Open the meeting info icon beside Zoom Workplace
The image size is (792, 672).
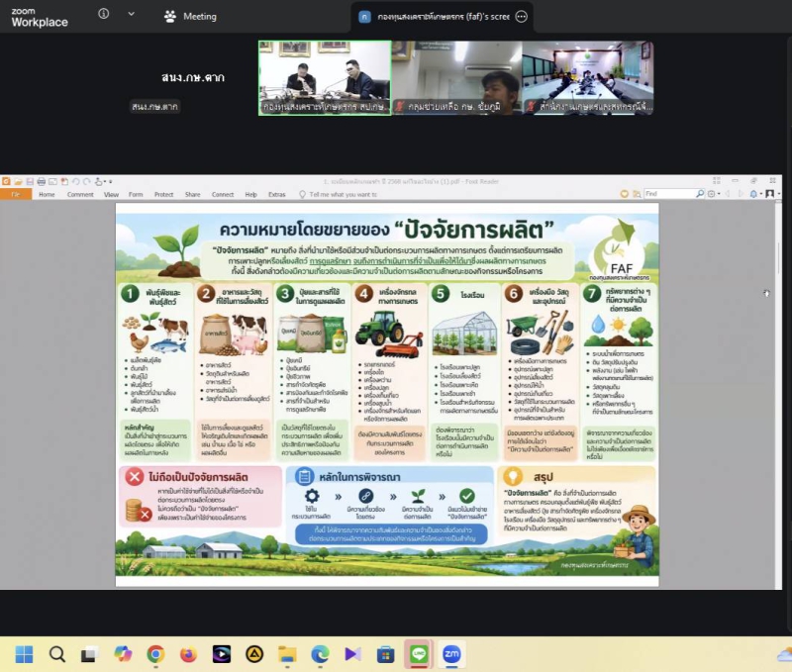point(104,14)
